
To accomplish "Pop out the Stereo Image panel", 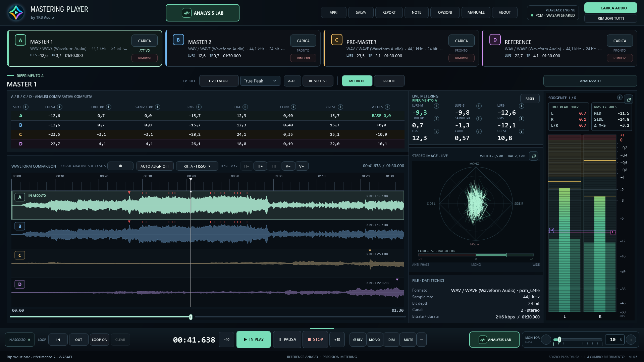I will 534,156.
